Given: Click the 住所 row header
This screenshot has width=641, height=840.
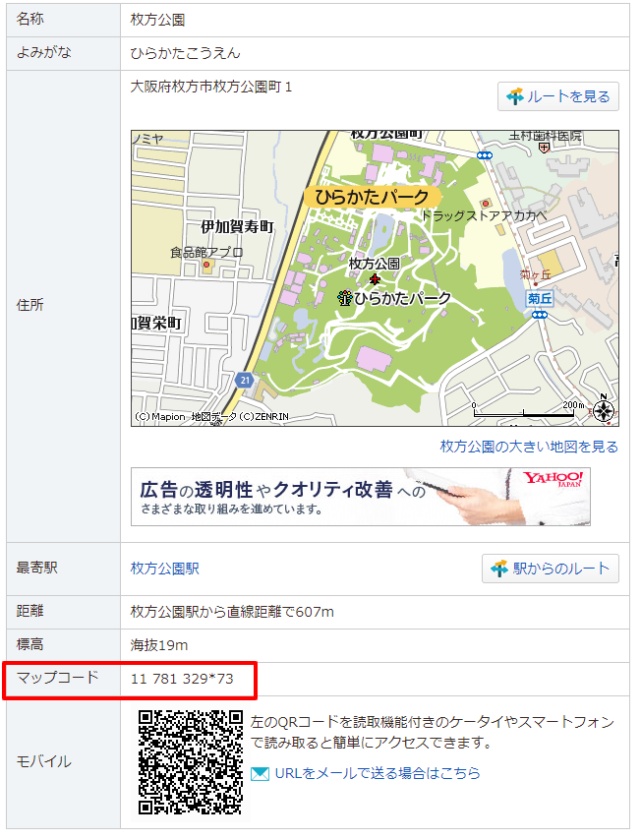Looking at the screenshot, I should pyautogui.click(x=64, y=306).
